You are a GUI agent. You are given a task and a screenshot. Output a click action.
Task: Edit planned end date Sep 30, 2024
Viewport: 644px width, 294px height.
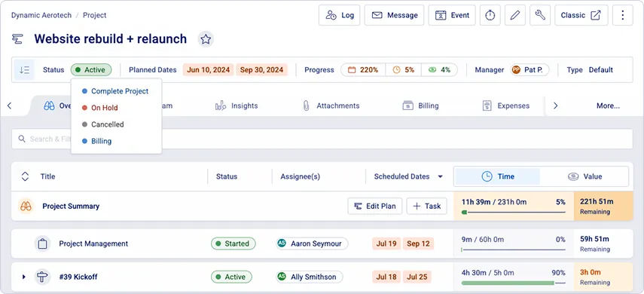click(x=261, y=70)
